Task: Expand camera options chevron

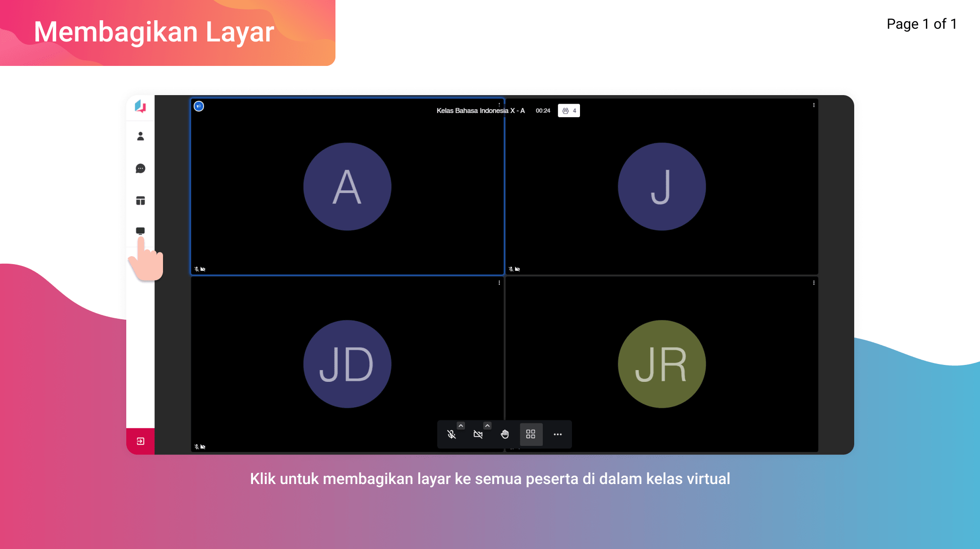Action: point(487,426)
